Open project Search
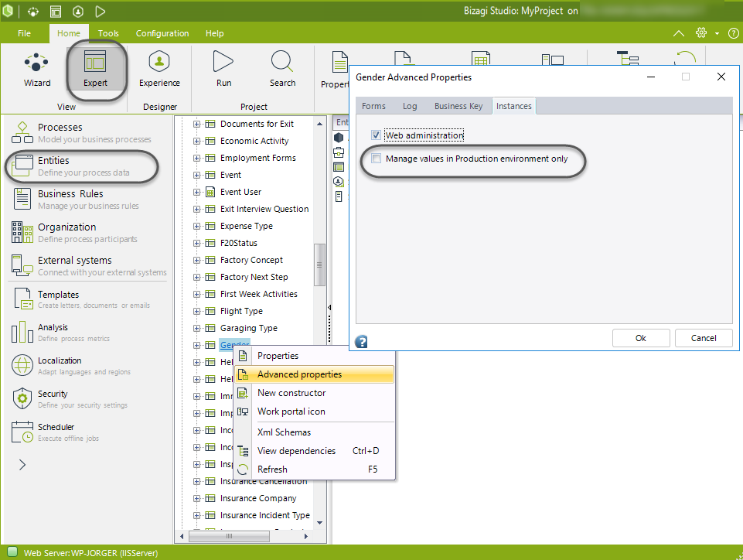The width and height of the screenshot is (743, 560). point(282,70)
